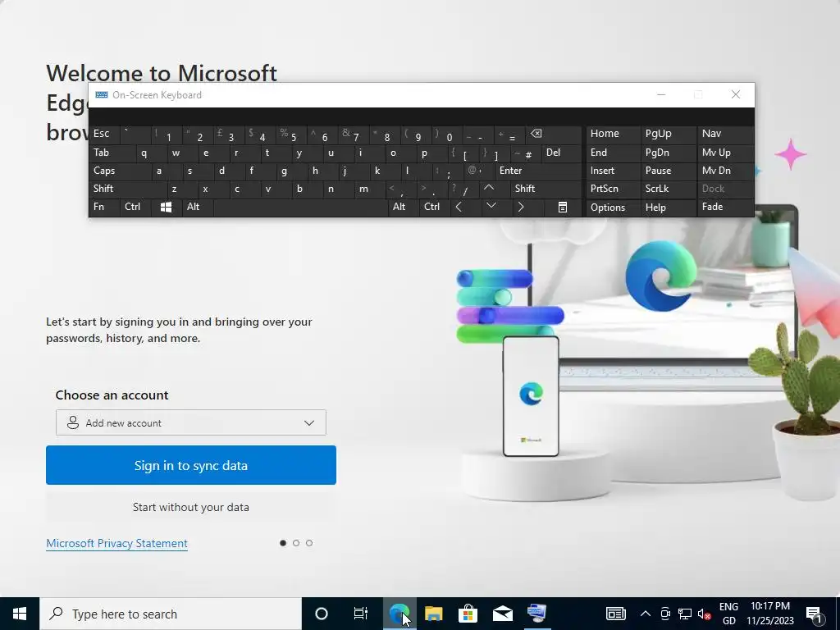Click the backspace key icon on keyboard
Viewport: 840px width, 630px height.
[554, 135]
